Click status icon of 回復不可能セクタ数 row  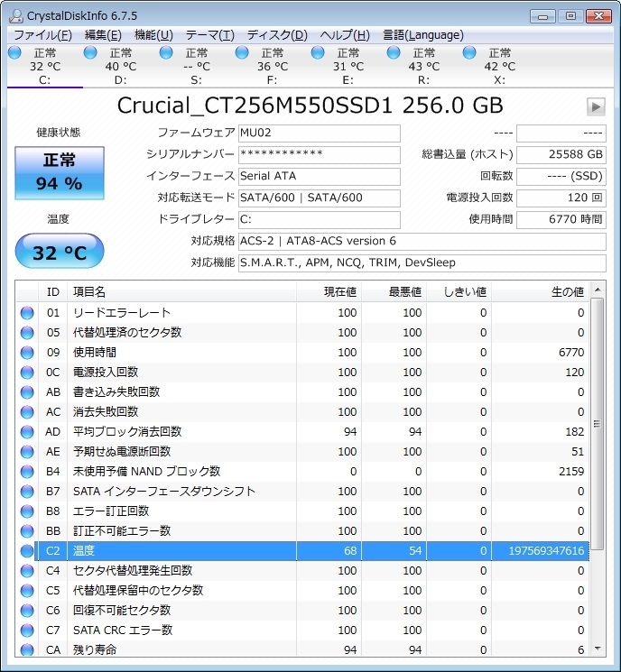tap(27, 611)
